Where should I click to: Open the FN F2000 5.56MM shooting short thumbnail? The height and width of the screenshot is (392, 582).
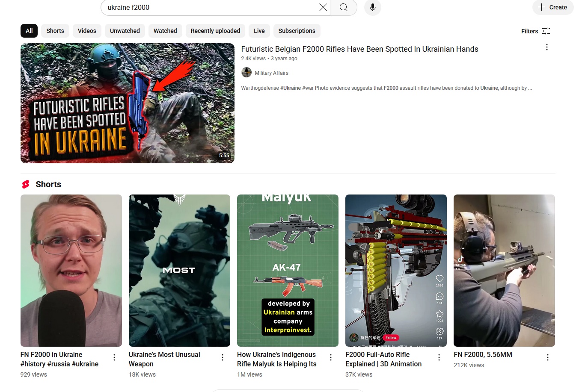pyautogui.click(x=504, y=271)
